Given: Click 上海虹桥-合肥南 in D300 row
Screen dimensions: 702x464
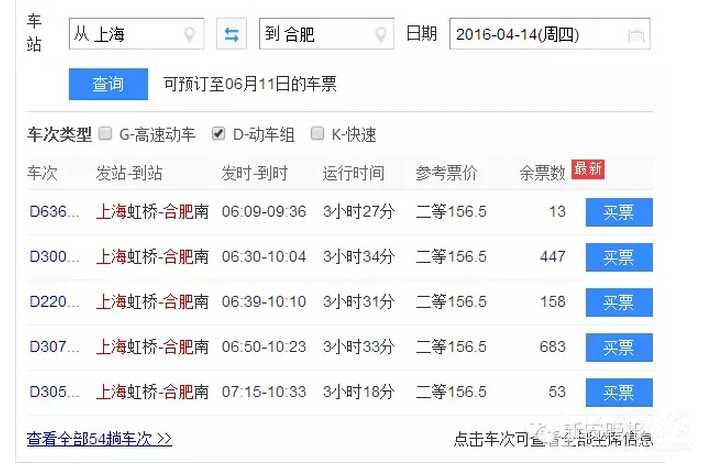Looking at the screenshot, I should (152, 257).
